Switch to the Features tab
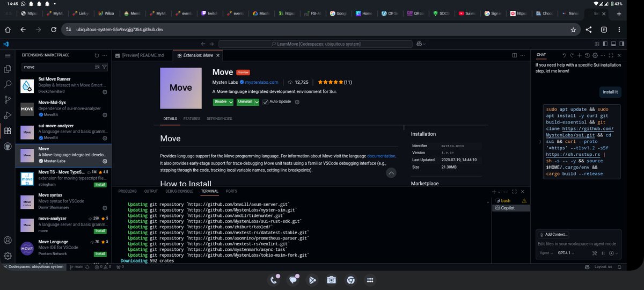The image size is (644, 290). tap(192, 119)
